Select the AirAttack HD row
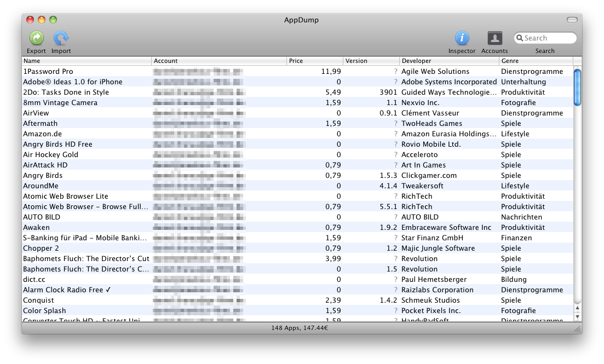604x364 pixels. coord(297,165)
